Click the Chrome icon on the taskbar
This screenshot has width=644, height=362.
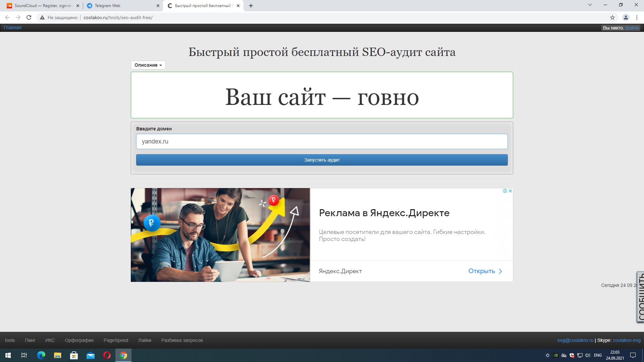(123, 355)
